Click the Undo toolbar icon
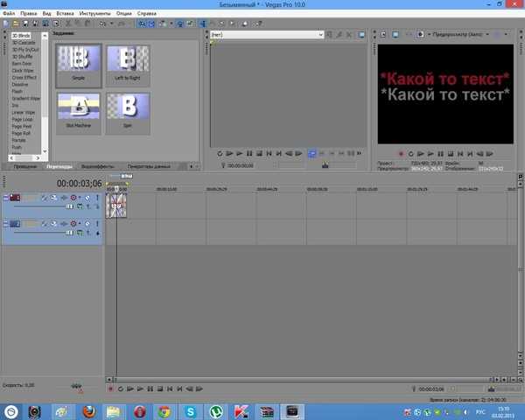The height and width of the screenshot is (420, 525). (x=102, y=24)
